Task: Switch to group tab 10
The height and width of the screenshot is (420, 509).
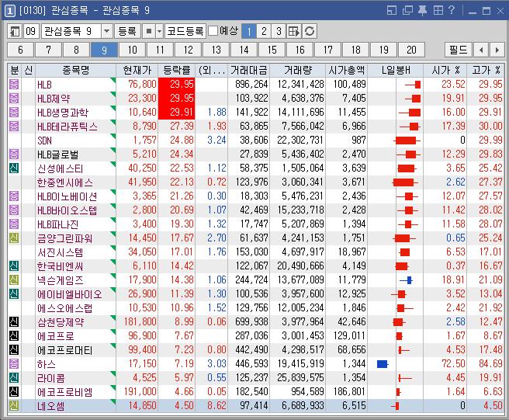Action: pyautogui.click(x=132, y=50)
